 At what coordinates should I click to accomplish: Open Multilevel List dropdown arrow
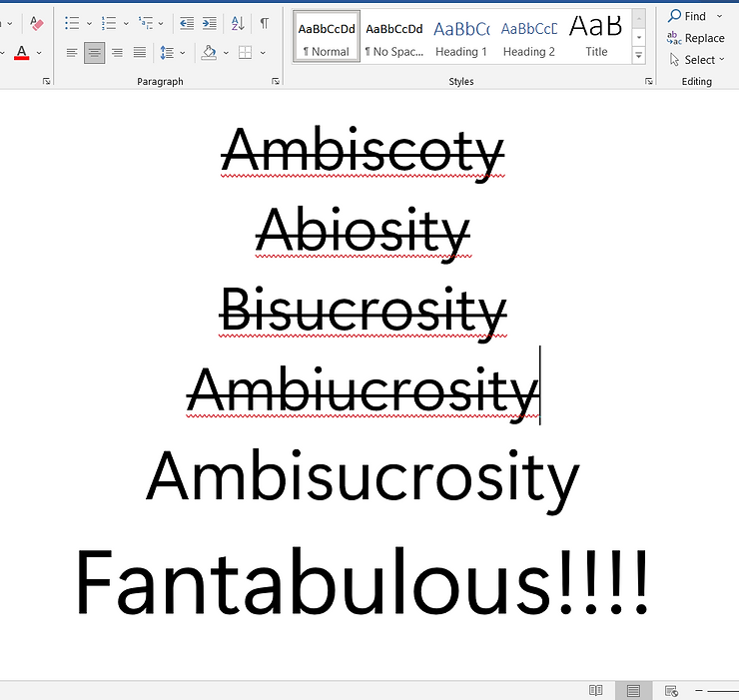click(x=161, y=23)
